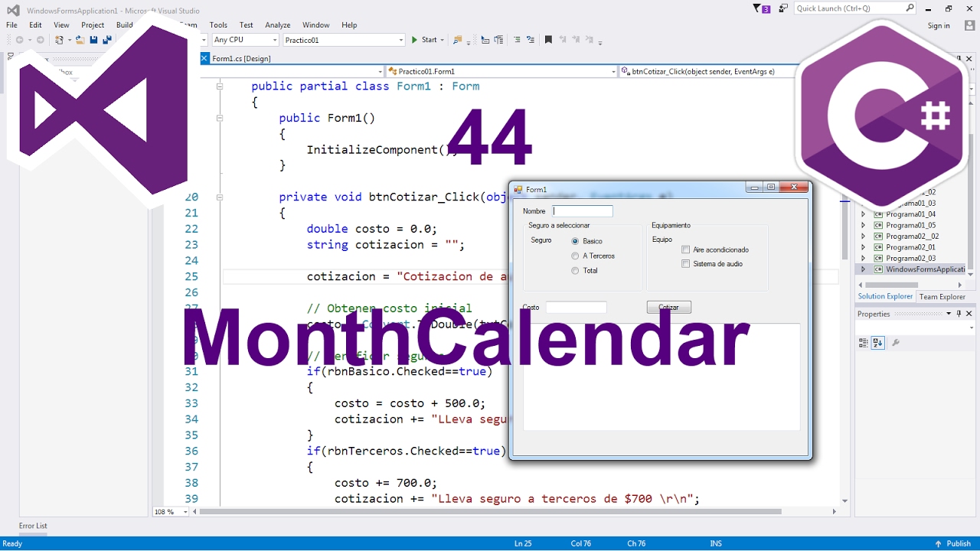980x551 pixels.
Task: Switch to the Solution Explorer tab
Action: [885, 296]
